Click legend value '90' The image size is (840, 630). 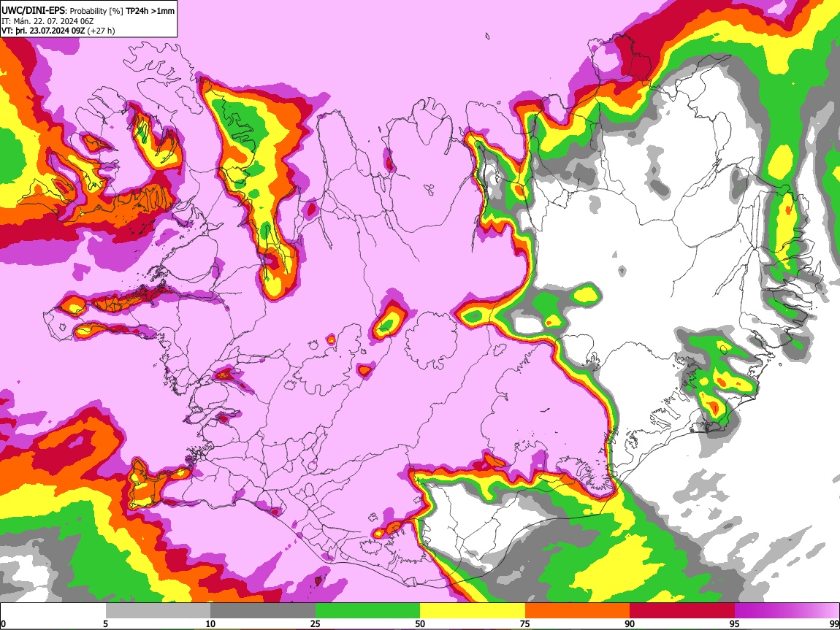[x=630, y=624]
